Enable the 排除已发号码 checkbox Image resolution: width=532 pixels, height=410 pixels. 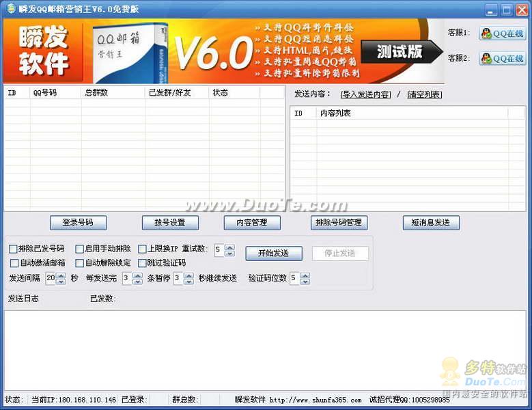[14, 249]
